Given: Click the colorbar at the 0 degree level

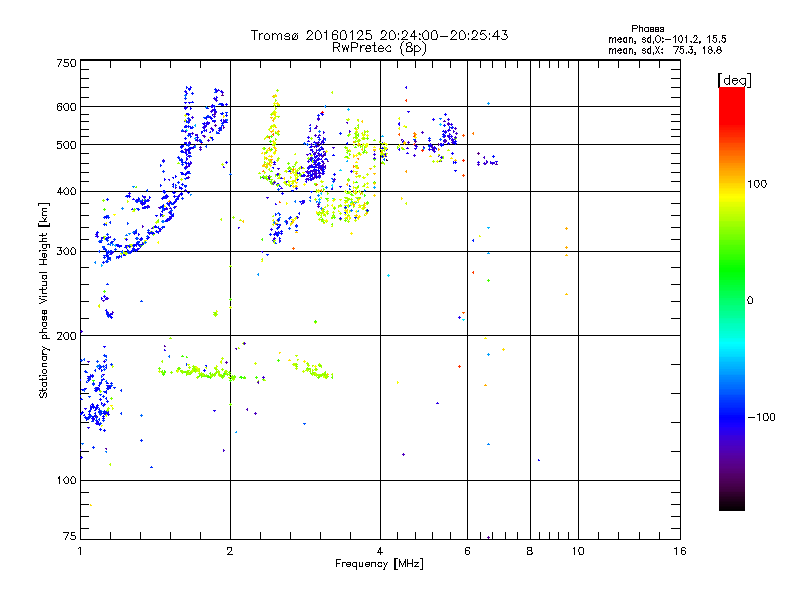Looking at the screenshot, I should point(731,300).
